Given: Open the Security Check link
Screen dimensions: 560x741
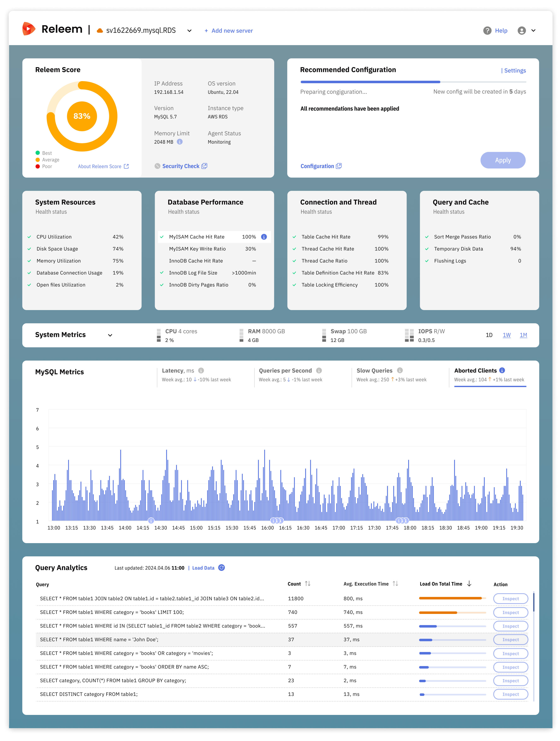Looking at the screenshot, I should coord(181,166).
